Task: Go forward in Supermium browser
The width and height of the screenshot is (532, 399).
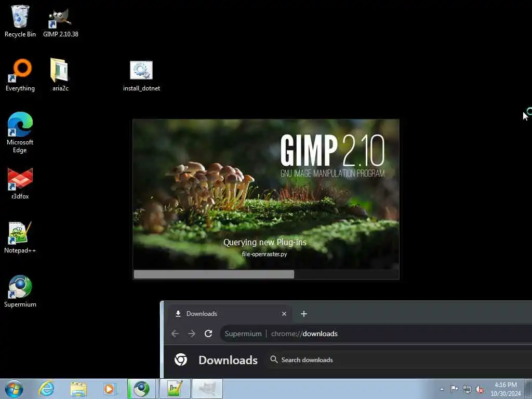Action: click(x=192, y=334)
